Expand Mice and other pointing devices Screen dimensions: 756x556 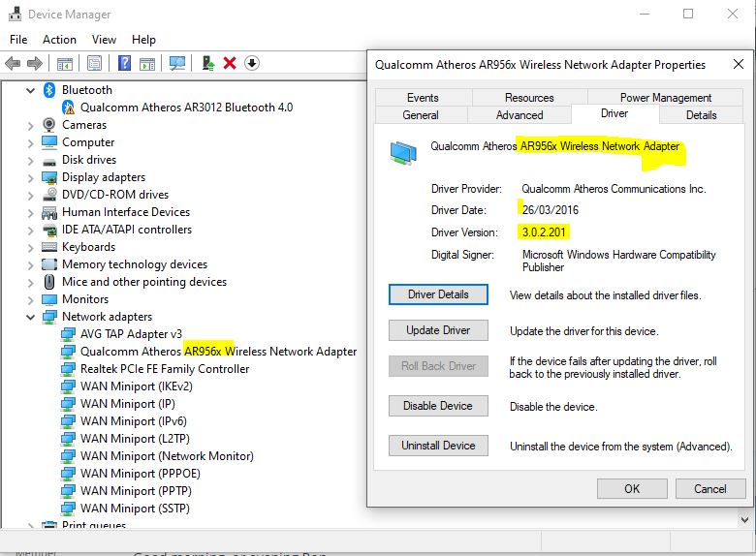pos(30,282)
